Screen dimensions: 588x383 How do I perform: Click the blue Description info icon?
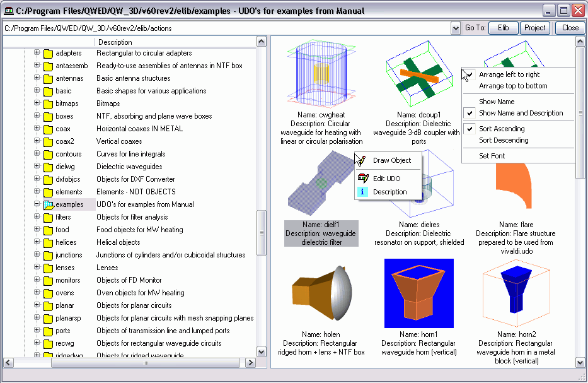pyautogui.click(x=362, y=192)
